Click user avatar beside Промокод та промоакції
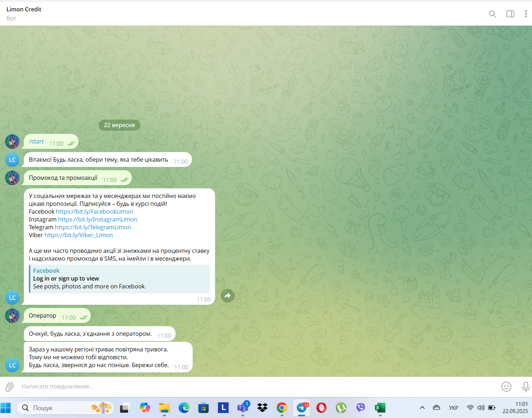The width and height of the screenshot is (532, 418). (x=12, y=178)
